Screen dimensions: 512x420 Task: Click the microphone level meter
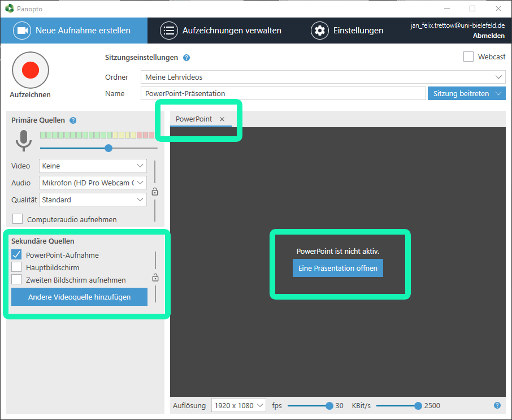click(97, 135)
